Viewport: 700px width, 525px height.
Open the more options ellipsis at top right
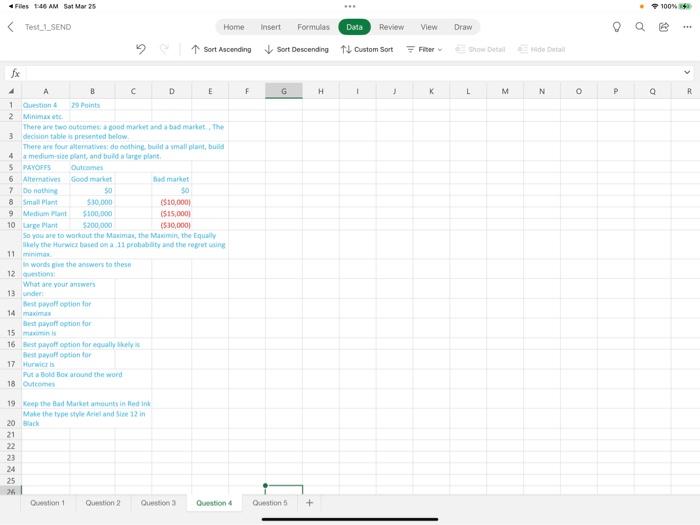(x=687, y=27)
